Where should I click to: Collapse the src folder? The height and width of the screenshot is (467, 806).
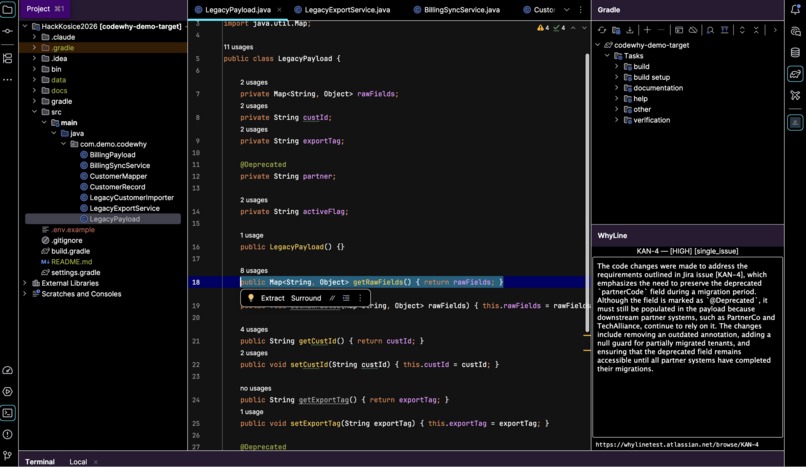[x=34, y=112]
